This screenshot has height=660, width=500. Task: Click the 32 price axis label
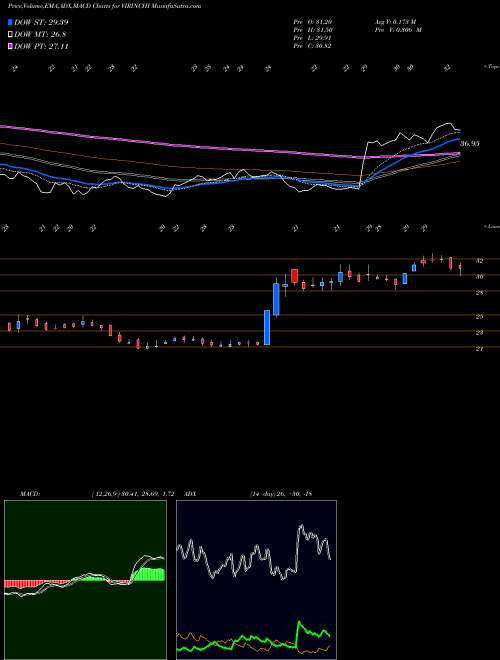pyautogui.click(x=479, y=261)
